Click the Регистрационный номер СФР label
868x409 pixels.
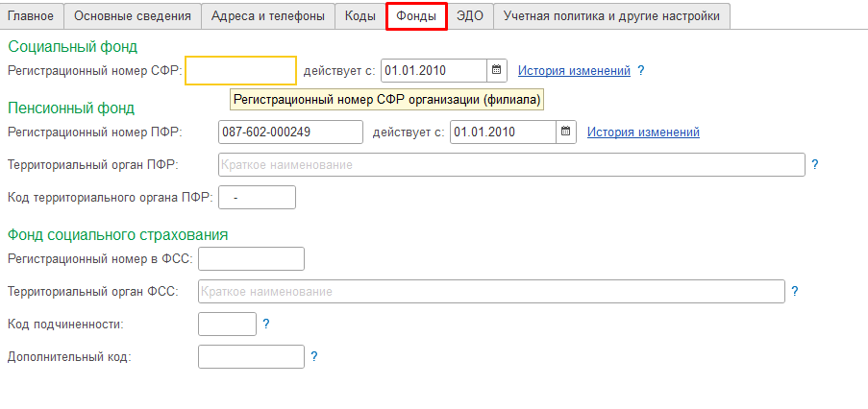tap(94, 71)
